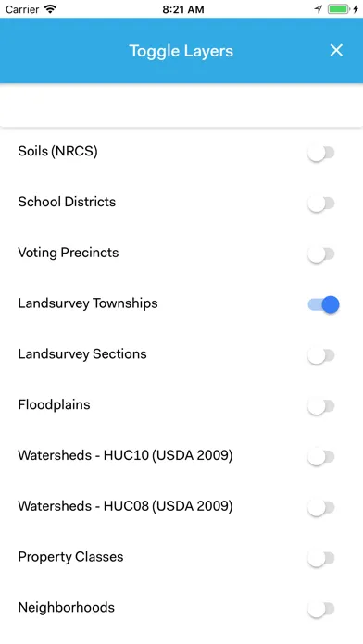The width and height of the screenshot is (363, 644).
Task: Switch on Watersheds HUC10 layer
Action: 321,457
